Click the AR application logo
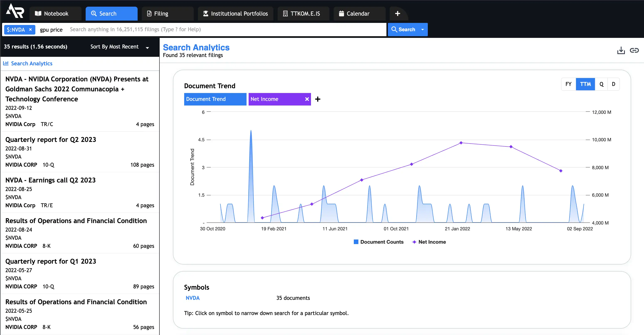The width and height of the screenshot is (644, 335). click(15, 11)
